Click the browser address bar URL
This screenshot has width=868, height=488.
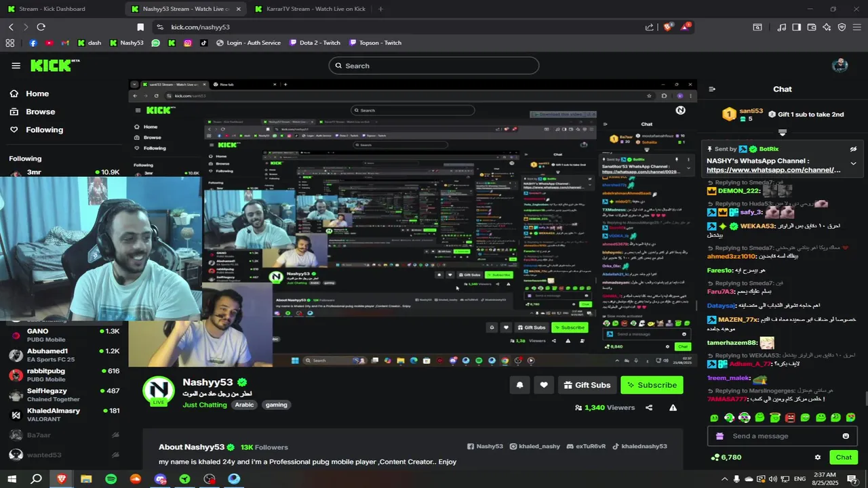[x=200, y=27]
